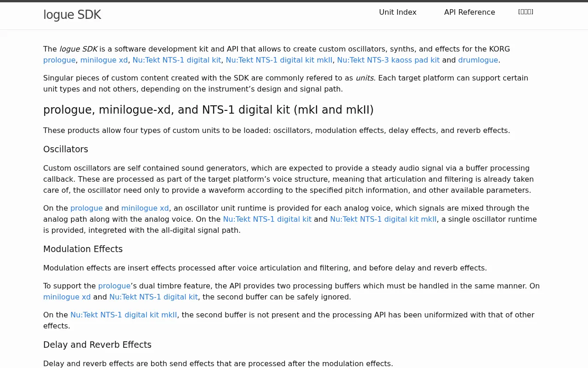Image resolution: width=588 pixels, height=368 pixels.
Task: Follow NTS-1 digital kit link before 'the second buffer can'
Action: click(154, 297)
